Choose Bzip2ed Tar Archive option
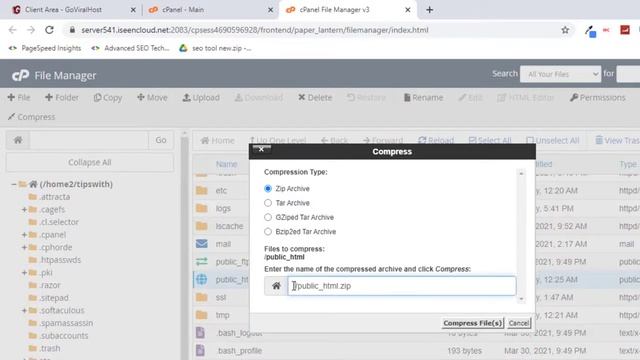The width and height of the screenshot is (640, 360). pos(268,231)
